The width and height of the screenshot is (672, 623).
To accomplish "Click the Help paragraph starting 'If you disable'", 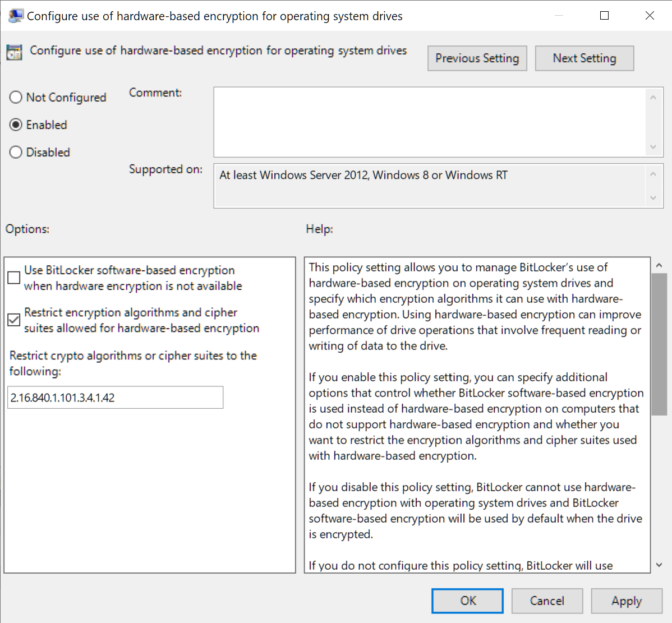I will tap(475, 511).
